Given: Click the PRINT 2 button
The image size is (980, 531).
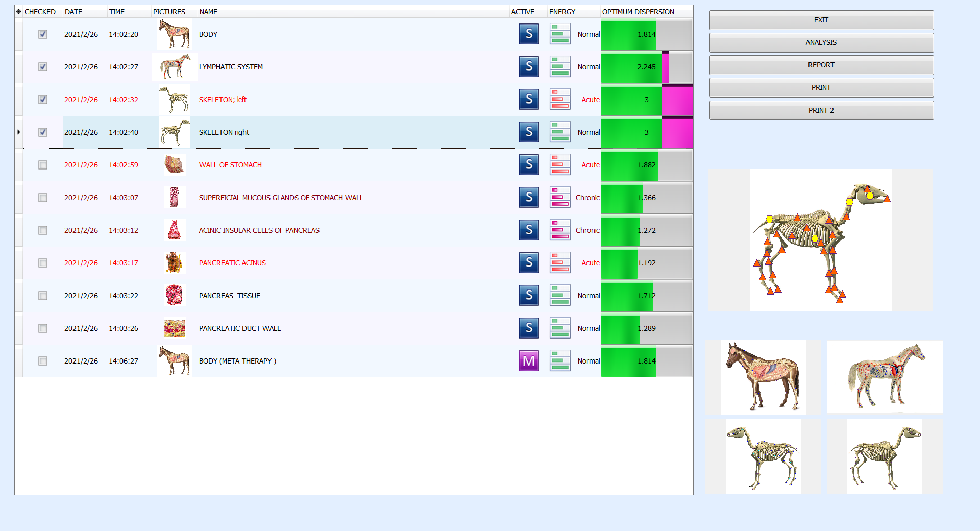Looking at the screenshot, I should (821, 110).
